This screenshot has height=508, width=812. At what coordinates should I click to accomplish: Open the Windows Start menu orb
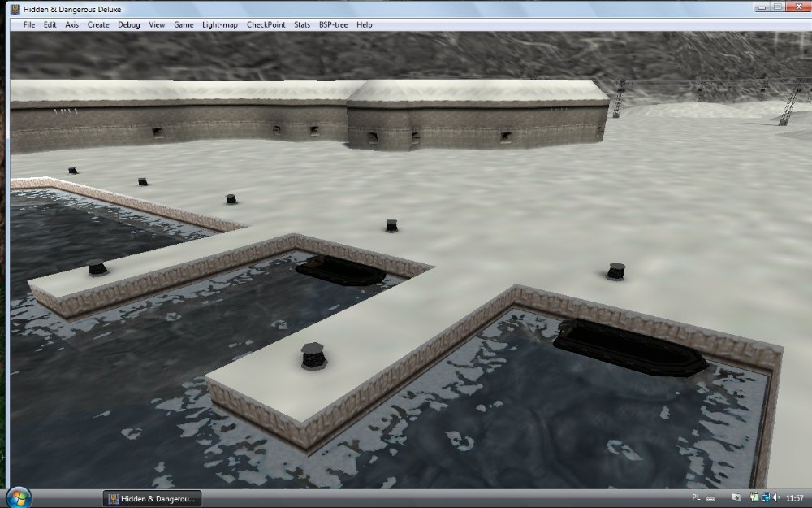[18, 497]
